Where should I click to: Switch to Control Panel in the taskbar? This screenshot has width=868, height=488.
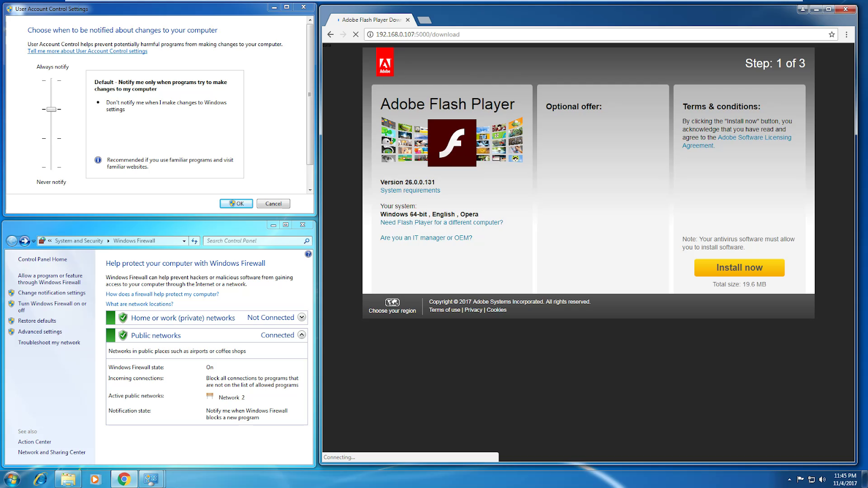[151, 479]
